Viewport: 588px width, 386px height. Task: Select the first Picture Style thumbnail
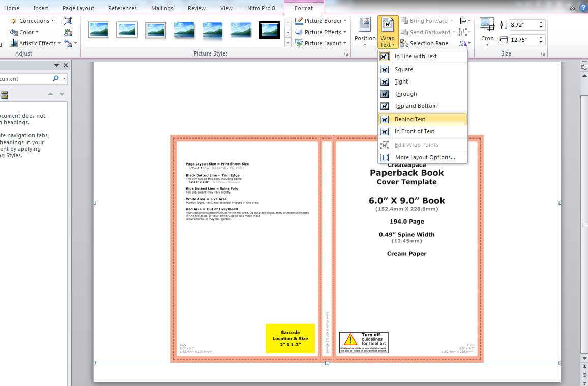98,30
